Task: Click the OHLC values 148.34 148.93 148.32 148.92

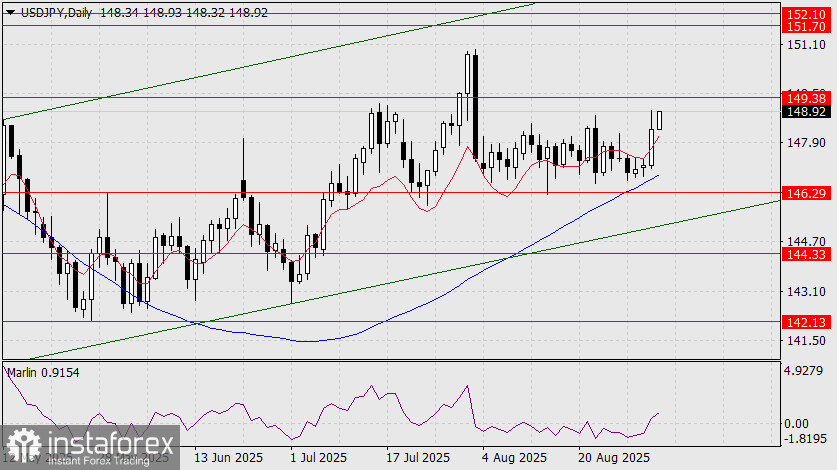Action: [x=184, y=13]
